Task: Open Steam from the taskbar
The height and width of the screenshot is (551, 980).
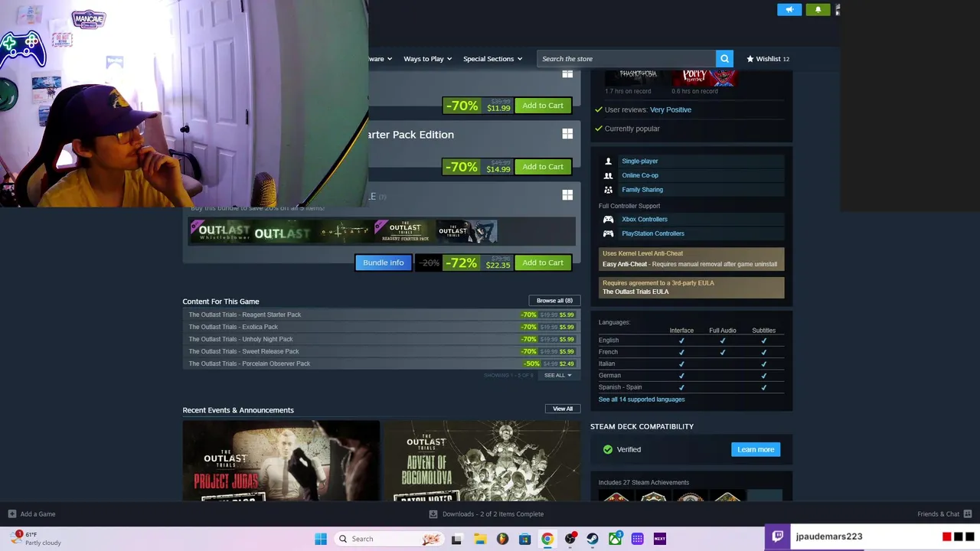Action: pyautogui.click(x=593, y=539)
